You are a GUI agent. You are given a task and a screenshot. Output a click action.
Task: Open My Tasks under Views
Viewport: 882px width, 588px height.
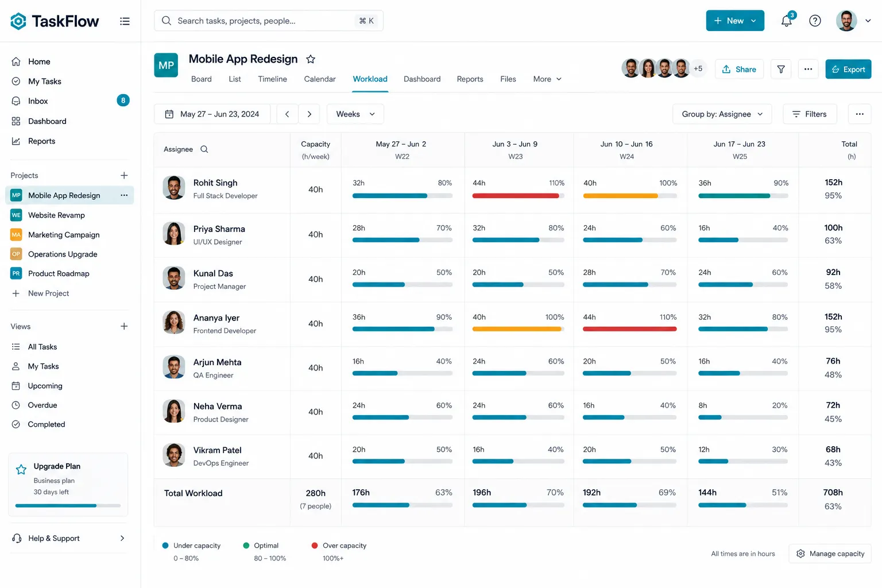click(43, 366)
